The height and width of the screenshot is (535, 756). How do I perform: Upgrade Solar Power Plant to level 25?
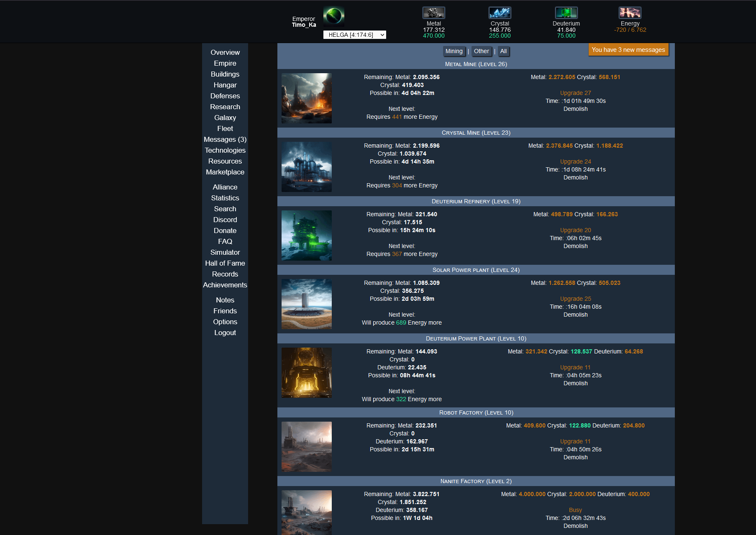click(575, 299)
